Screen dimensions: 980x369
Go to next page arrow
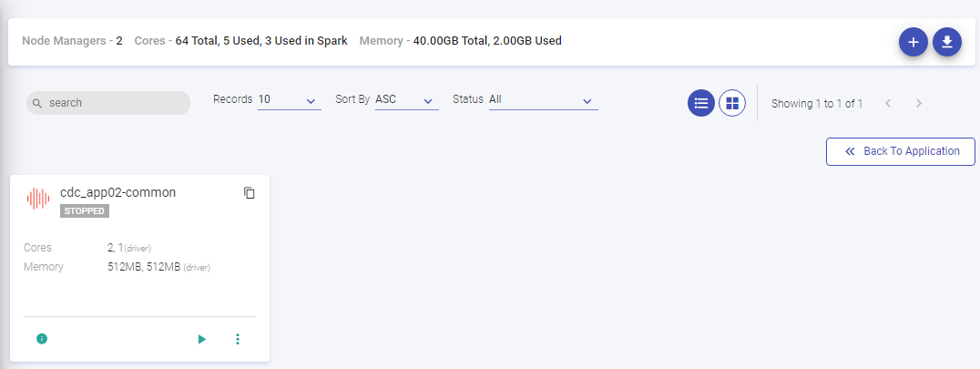(919, 103)
